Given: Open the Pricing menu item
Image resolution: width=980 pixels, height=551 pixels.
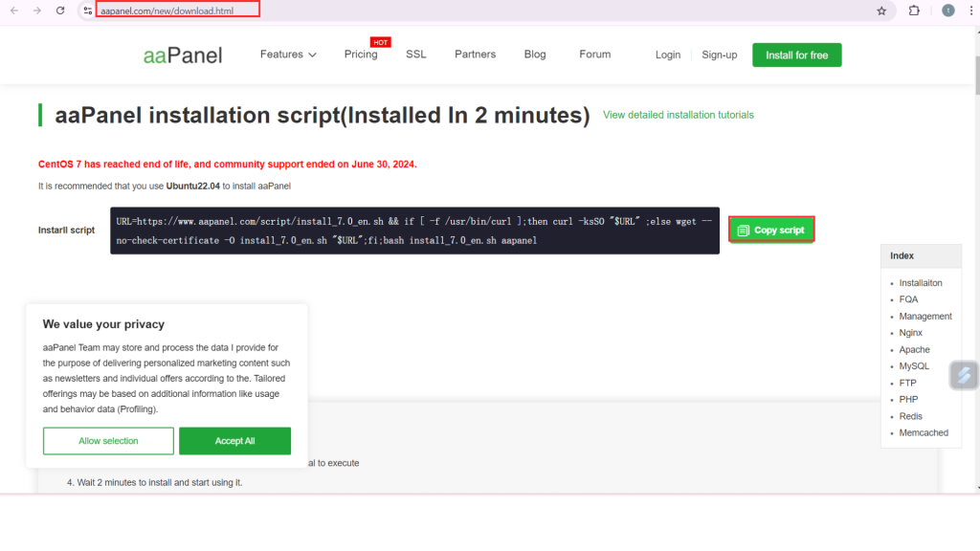Looking at the screenshot, I should coord(361,55).
